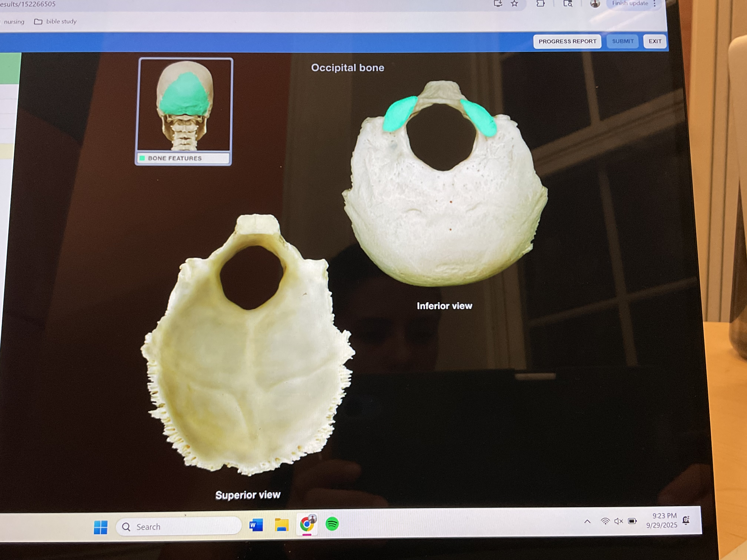Viewport: 747px width, 560px height.
Task: Bookmark this page with the star icon
Action: pos(514,4)
